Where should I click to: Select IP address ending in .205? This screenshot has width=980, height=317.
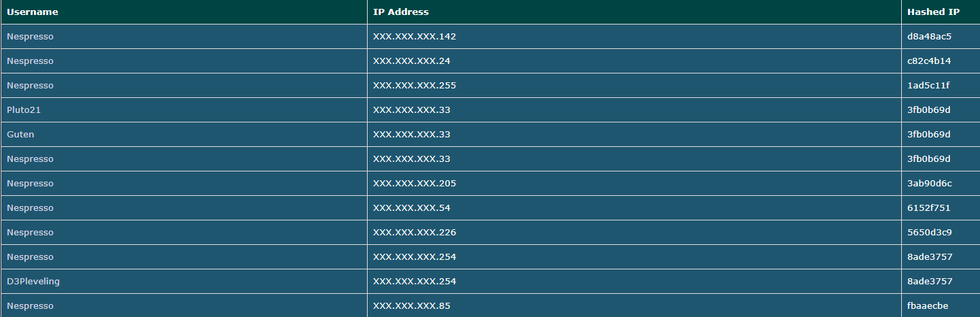pyautogui.click(x=415, y=184)
